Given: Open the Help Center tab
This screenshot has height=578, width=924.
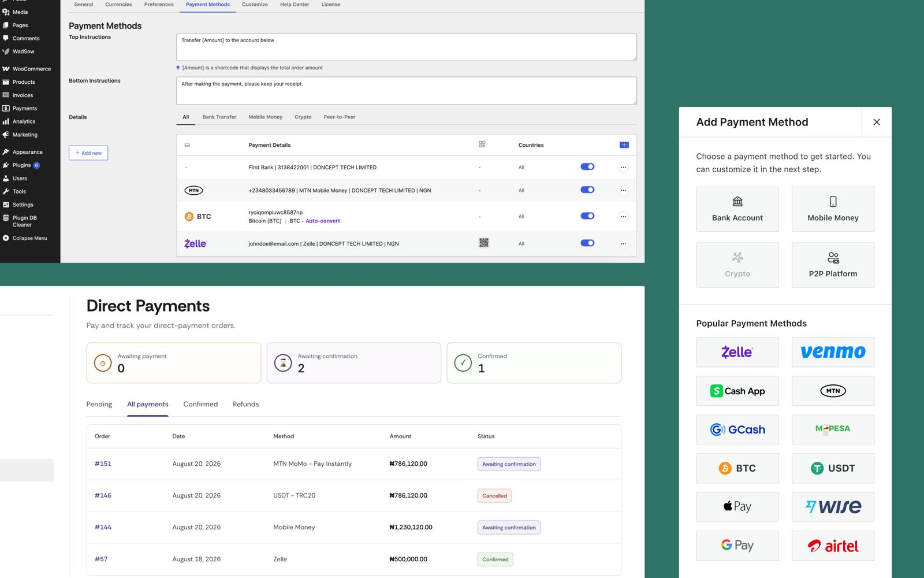Looking at the screenshot, I should 295,5.
